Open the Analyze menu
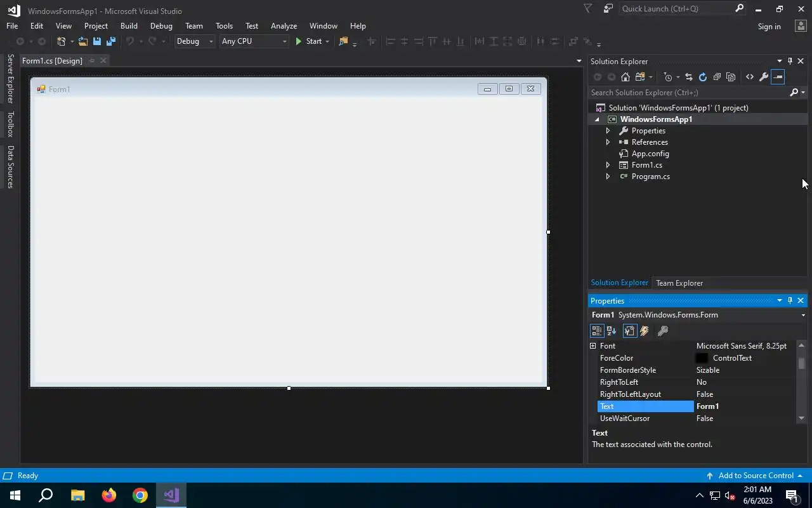 click(284, 26)
